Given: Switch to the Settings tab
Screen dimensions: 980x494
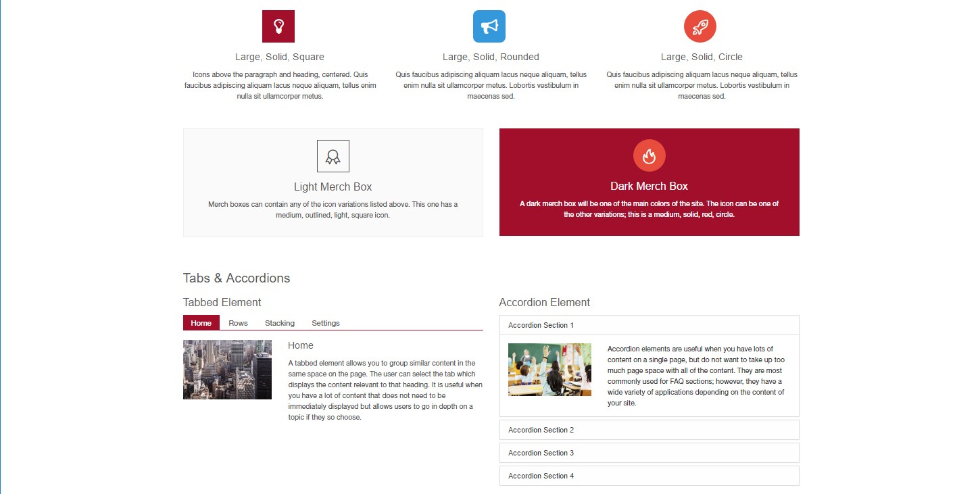Looking at the screenshot, I should coord(325,323).
